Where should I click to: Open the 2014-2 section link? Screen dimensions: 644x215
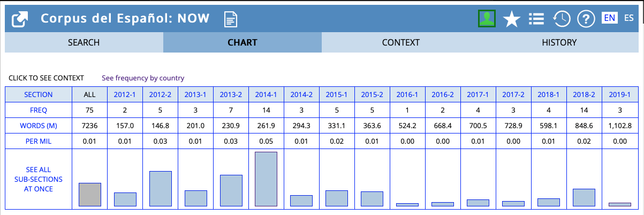point(301,94)
